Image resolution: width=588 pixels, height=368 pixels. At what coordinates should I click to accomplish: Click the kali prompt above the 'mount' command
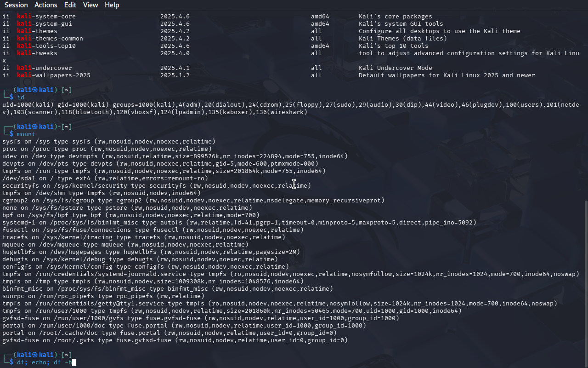pyautogui.click(x=38, y=126)
